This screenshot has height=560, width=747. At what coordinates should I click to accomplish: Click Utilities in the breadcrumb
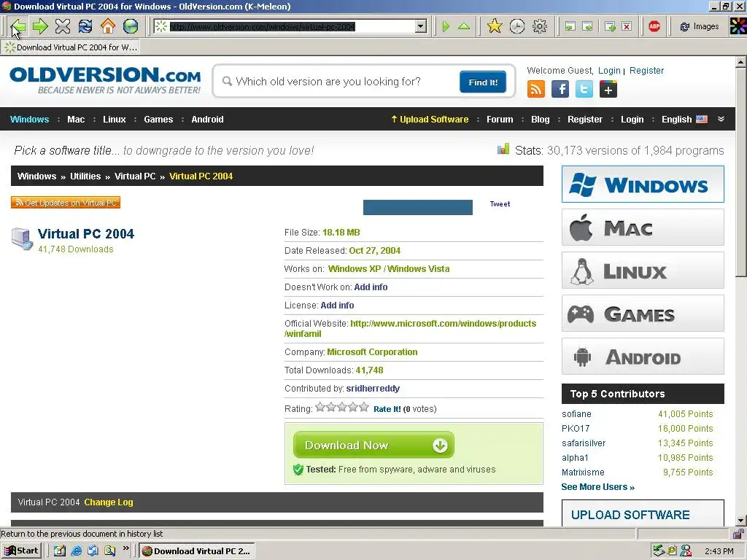85,176
